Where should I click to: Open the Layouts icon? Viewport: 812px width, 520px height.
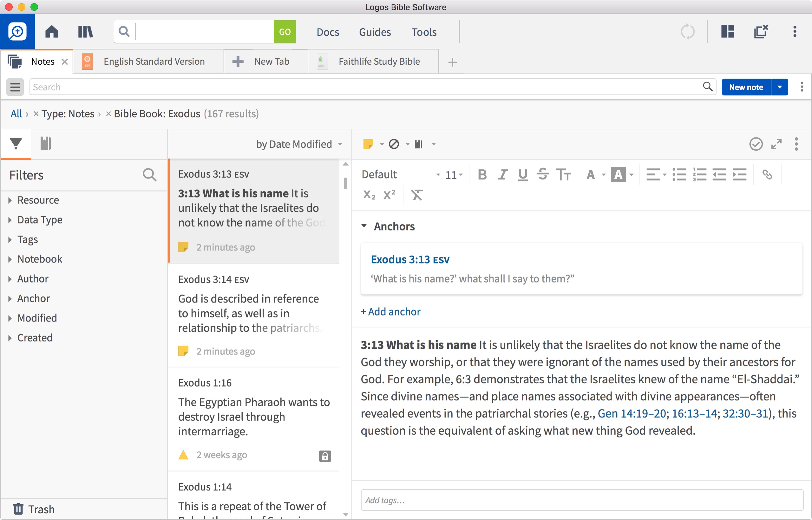click(x=728, y=32)
